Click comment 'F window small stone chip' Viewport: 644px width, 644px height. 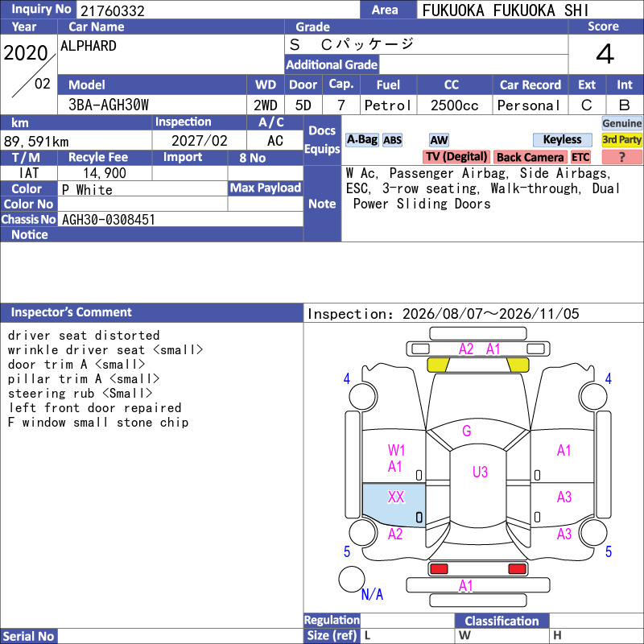tap(98, 422)
